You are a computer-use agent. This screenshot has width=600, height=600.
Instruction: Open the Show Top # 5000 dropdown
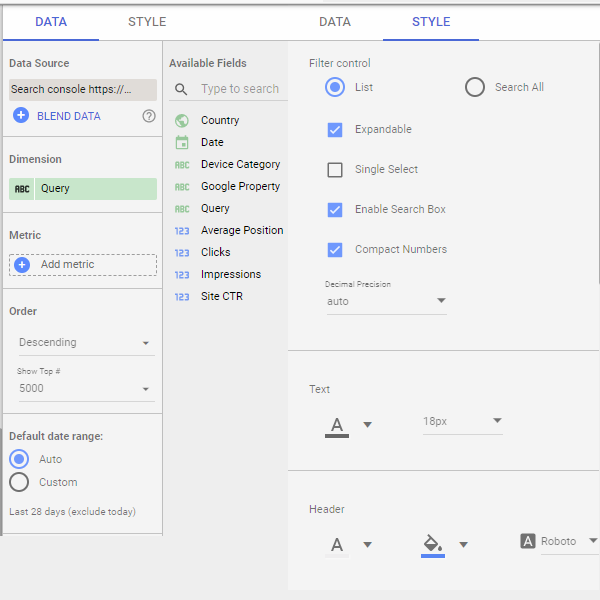(87, 388)
